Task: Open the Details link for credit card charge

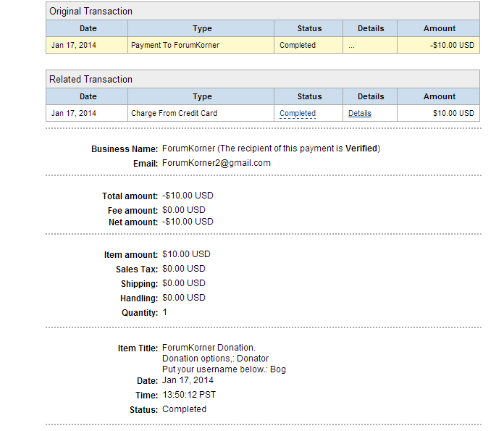Action: 360,113
